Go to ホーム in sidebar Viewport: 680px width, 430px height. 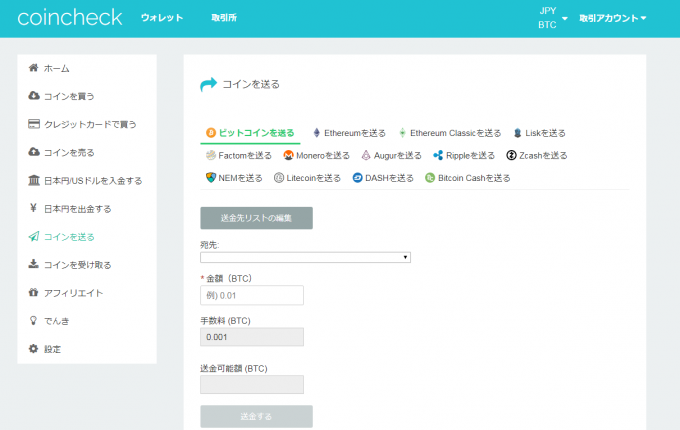[56, 68]
